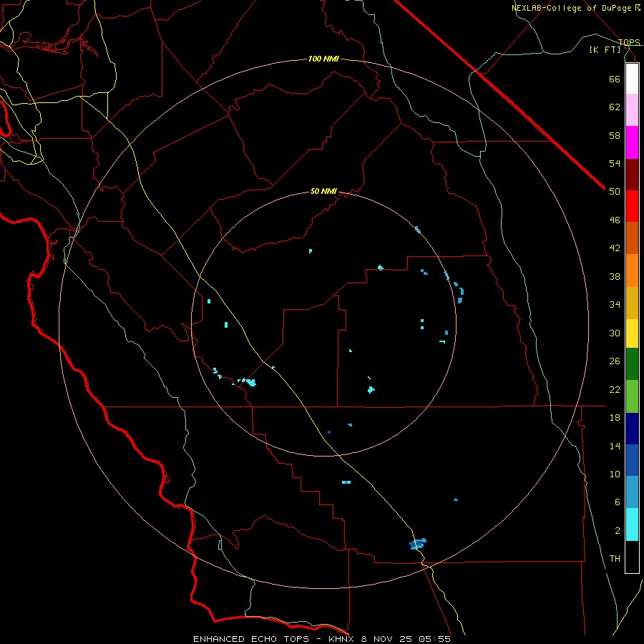
Task: Click the 50 value on the legend scale
Action: (x=615, y=192)
